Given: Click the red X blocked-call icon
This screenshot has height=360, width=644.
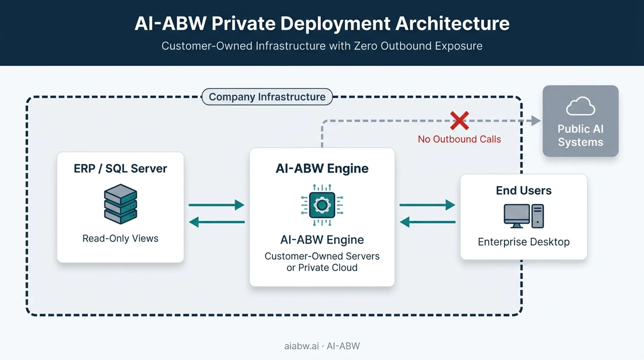Looking at the screenshot, I should click(459, 121).
